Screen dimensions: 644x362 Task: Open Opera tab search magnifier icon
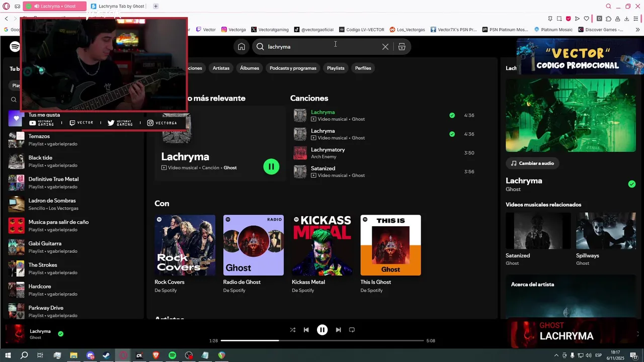click(608, 6)
